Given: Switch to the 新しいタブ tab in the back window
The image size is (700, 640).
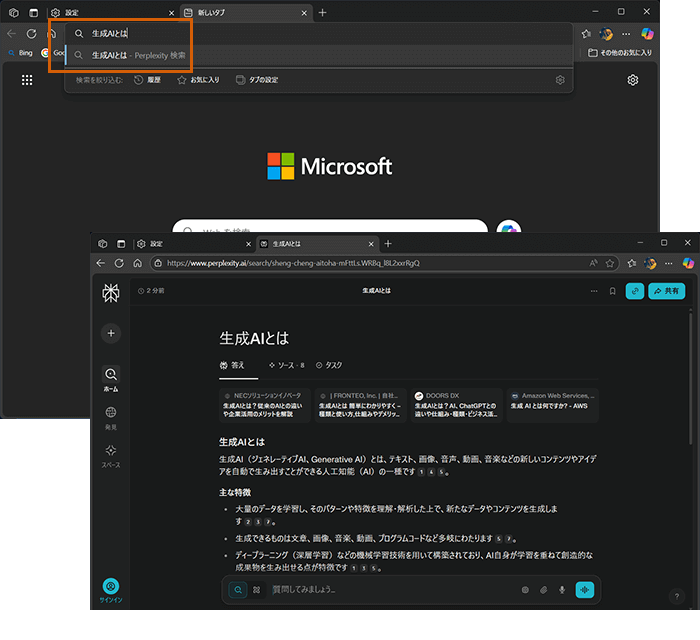Looking at the screenshot, I should coord(246,12).
